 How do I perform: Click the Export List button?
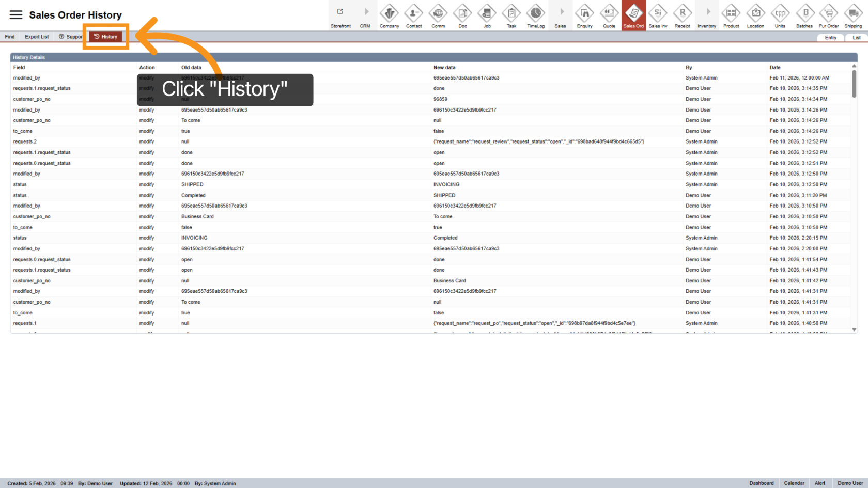point(37,37)
